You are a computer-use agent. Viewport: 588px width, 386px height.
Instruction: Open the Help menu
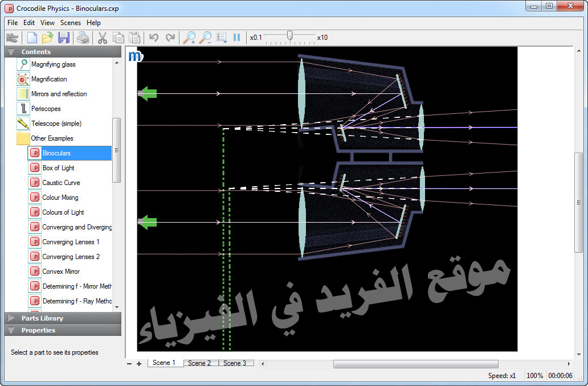coord(94,22)
